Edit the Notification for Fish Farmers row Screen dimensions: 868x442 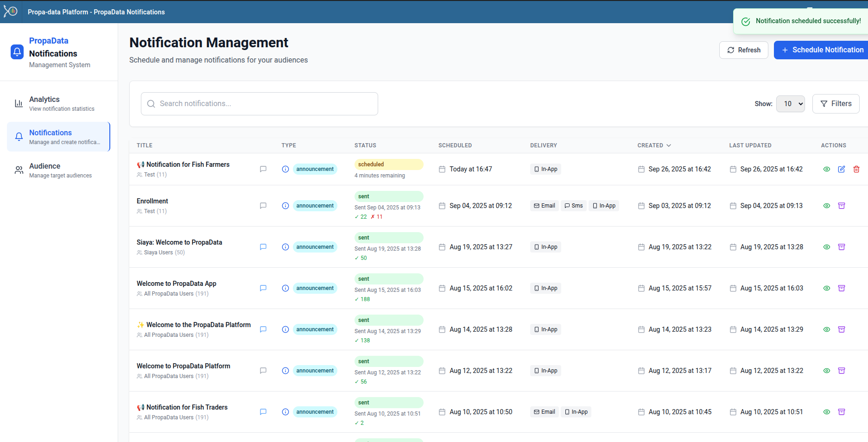pyautogui.click(x=841, y=169)
